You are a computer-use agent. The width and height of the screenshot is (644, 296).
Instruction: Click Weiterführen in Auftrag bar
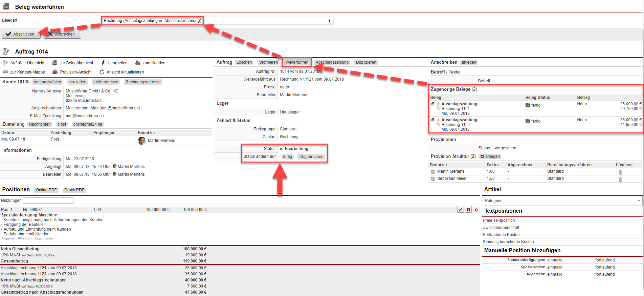(x=297, y=62)
